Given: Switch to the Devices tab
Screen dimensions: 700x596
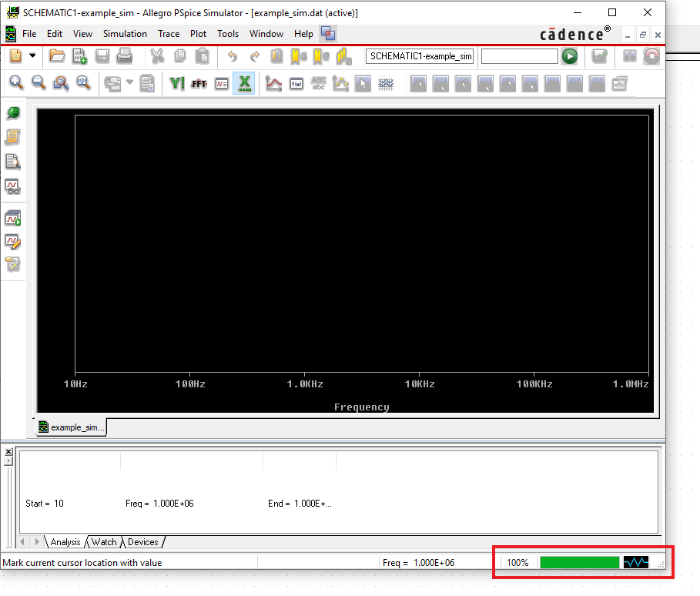Looking at the screenshot, I should 142,541.
